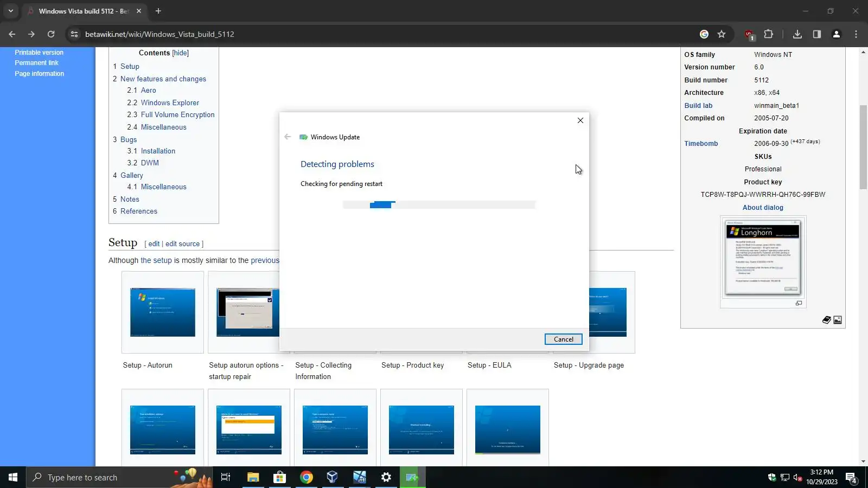
Task: Show Chrome downloads
Action: [x=797, y=34]
